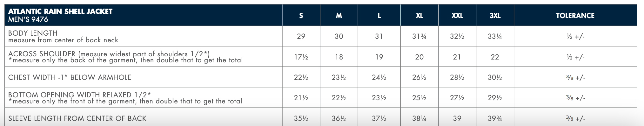Click body length value 29 for S
The height and width of the screenshot is (126, 644).
[x=301, y=36]
